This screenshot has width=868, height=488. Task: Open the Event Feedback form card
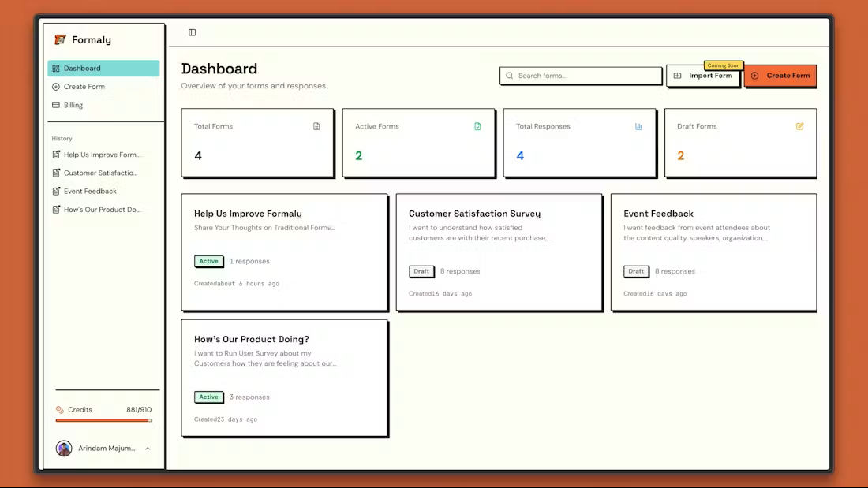(714, 252)
